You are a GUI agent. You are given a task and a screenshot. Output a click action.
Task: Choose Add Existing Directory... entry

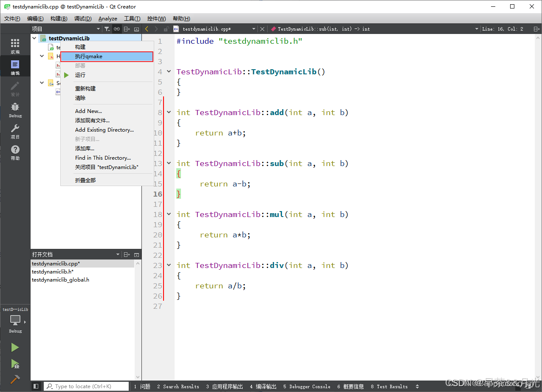pos(107,130)
